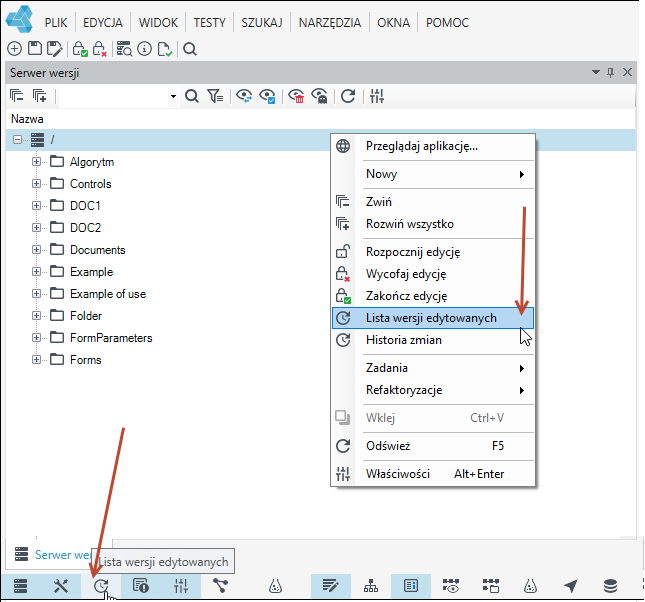Click the hierarchy tree icon in bottom toolbar
This screenshot has width=645, height=602.
click(x=371, y=586)
